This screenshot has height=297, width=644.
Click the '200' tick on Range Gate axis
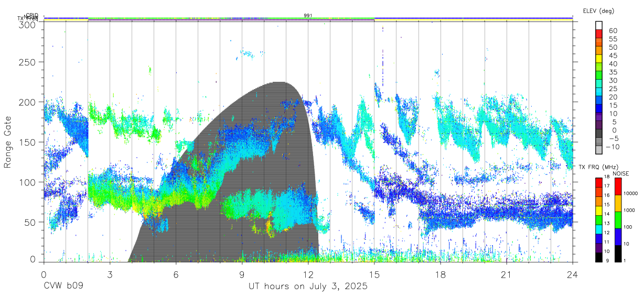pos(27,102)
